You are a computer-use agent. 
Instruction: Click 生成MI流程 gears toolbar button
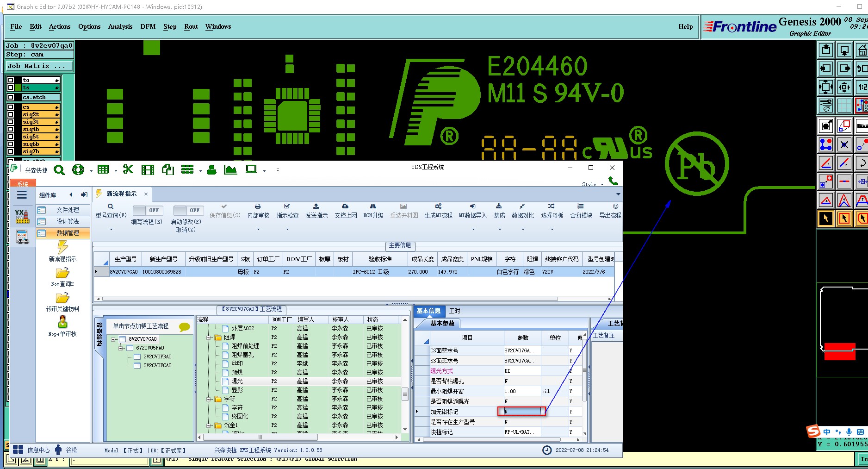[x=438, y=211]
